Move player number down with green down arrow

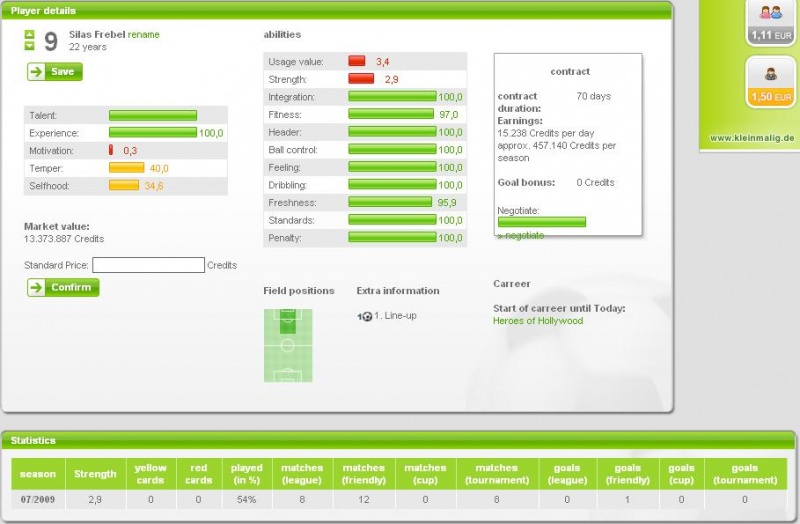pyautogui.click(x=29, y=45)
